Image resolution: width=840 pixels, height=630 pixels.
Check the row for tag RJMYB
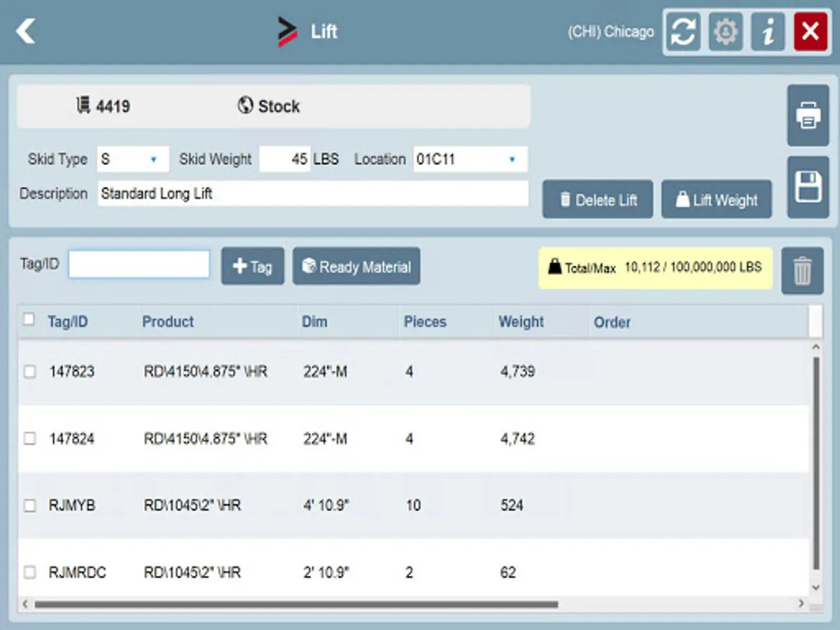click(29, 505)
